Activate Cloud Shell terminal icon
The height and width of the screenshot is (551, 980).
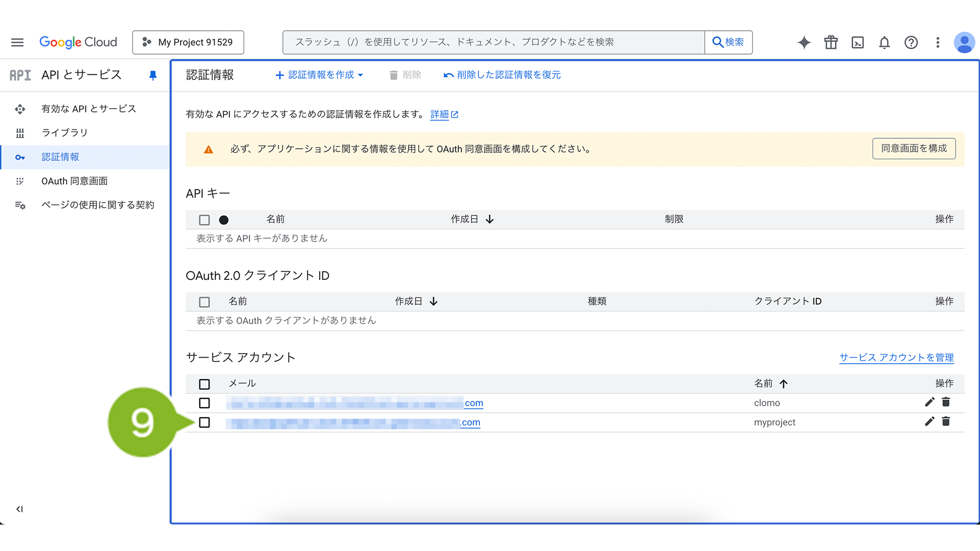coord(858,42)
